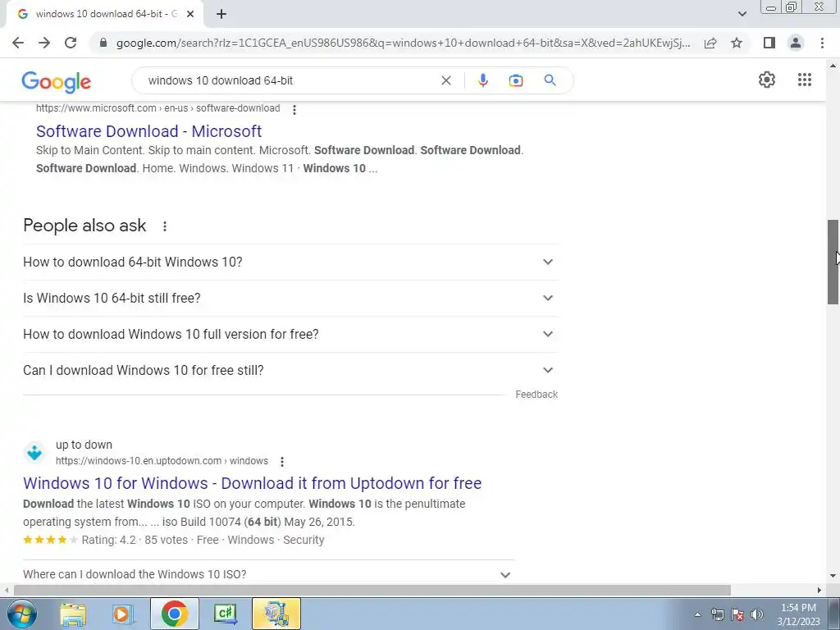This screenshot has height=630, width=840.
Task: Reload the current Google page
Action: [x=71, y=43]
